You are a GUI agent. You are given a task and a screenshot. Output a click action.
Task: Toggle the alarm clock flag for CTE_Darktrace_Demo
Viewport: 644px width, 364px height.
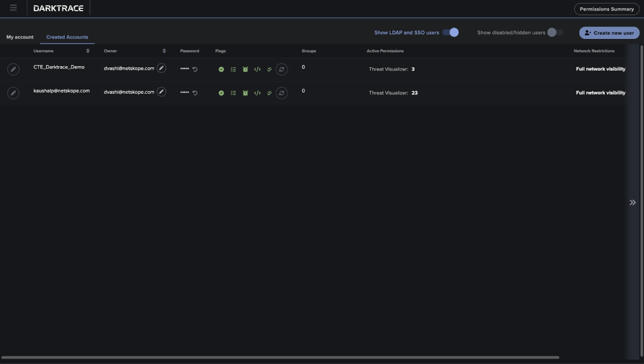tap(245, 69)
